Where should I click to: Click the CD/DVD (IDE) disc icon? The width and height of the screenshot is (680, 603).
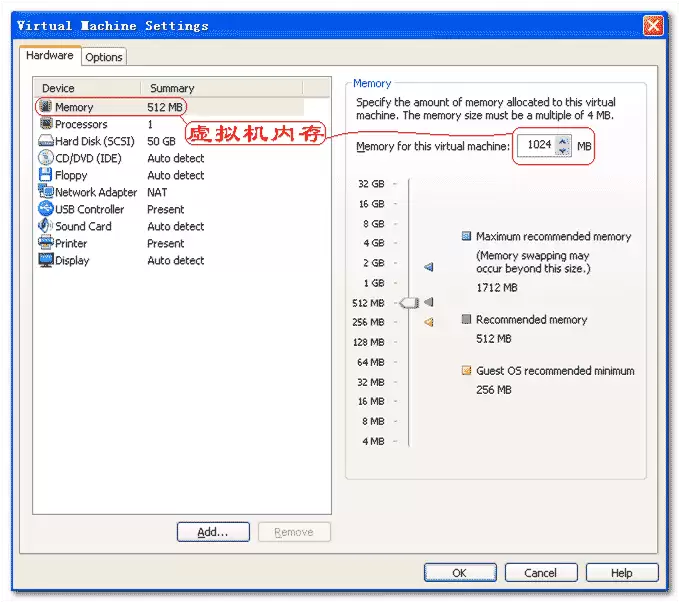[x=46, y=158]
